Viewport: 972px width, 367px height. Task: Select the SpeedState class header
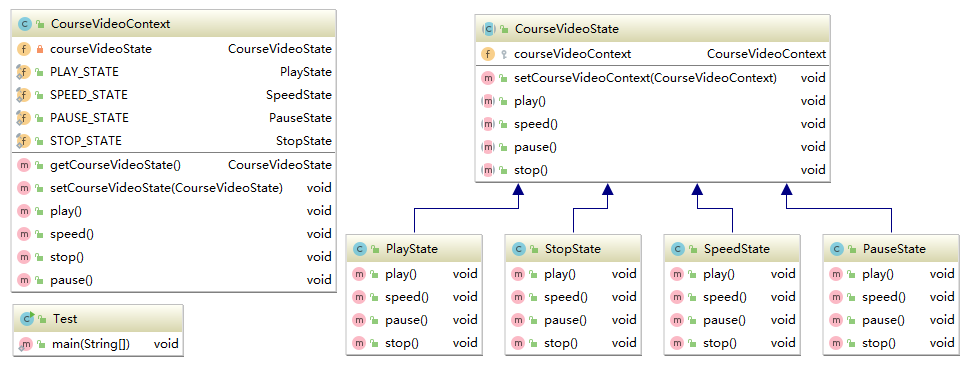coord(731,249)
